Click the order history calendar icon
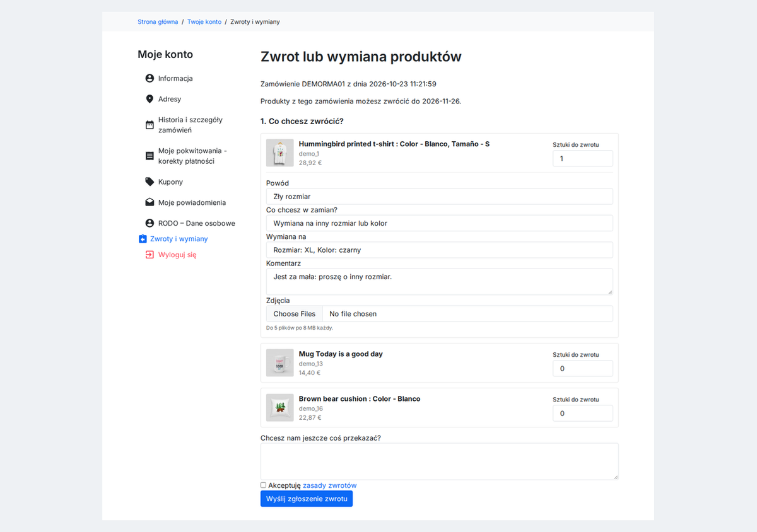 coord(150,125)
